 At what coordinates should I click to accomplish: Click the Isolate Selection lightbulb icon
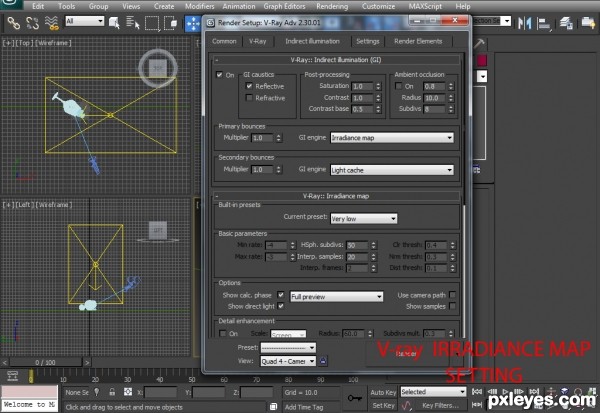97,392
